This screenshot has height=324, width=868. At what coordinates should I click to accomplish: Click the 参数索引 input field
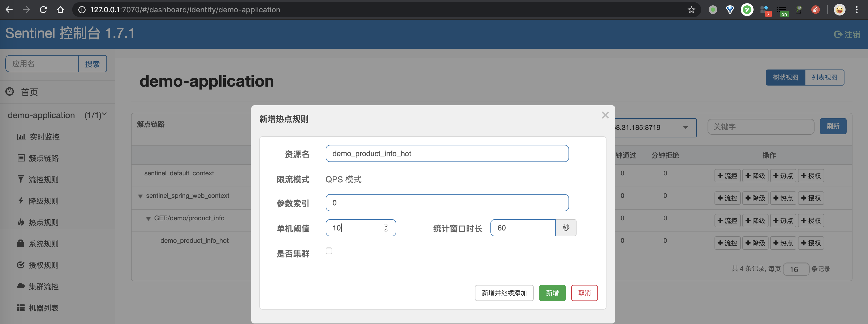[447, 202]
